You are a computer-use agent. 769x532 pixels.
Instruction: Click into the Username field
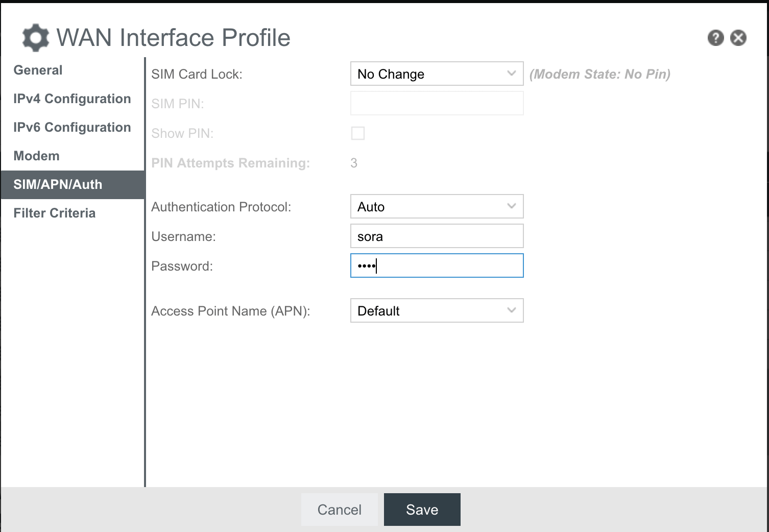[x=437, y=236]
